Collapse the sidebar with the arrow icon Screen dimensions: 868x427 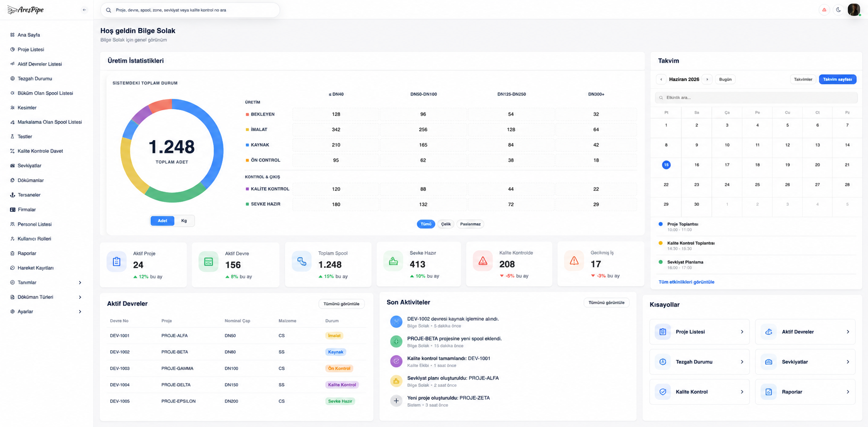click(84, 10)
